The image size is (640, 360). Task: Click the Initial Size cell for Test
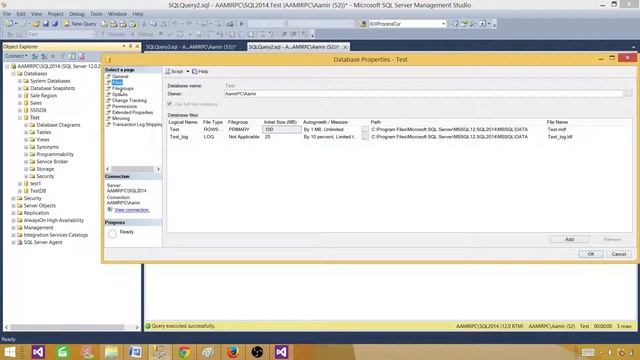pos(282,129)
